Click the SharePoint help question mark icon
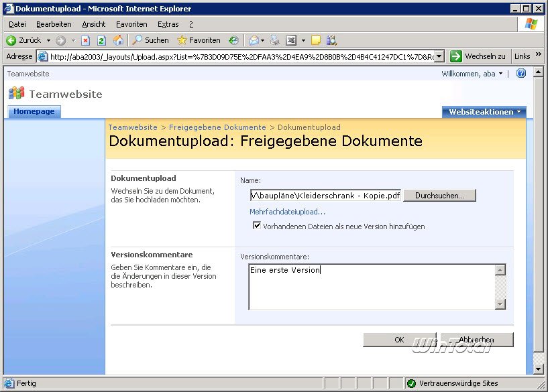 tap(521, 74)
